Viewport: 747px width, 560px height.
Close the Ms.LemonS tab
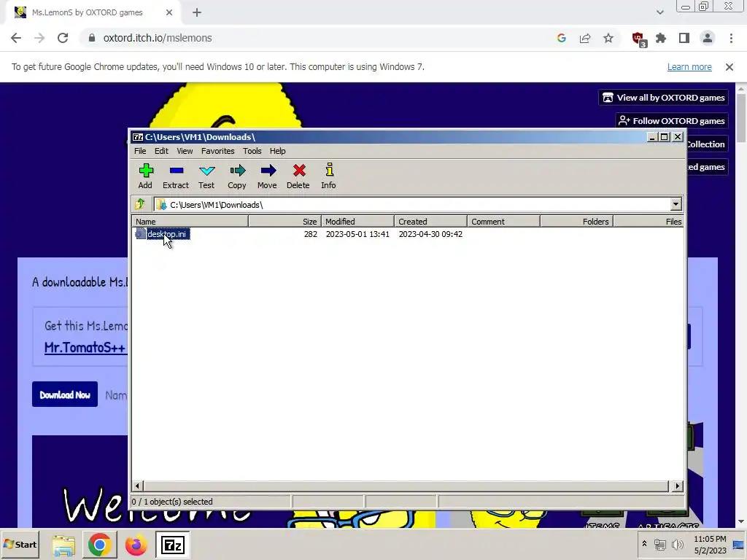coord(169,12)
